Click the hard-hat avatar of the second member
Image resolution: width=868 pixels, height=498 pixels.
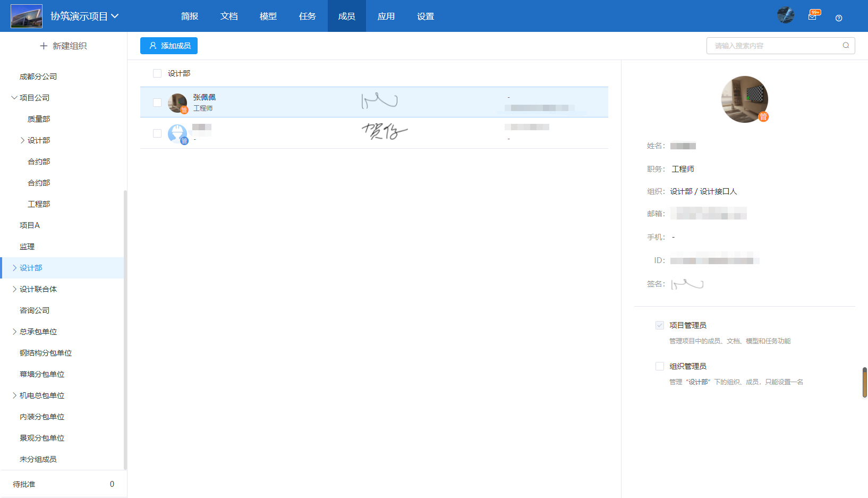pos(177,133)
